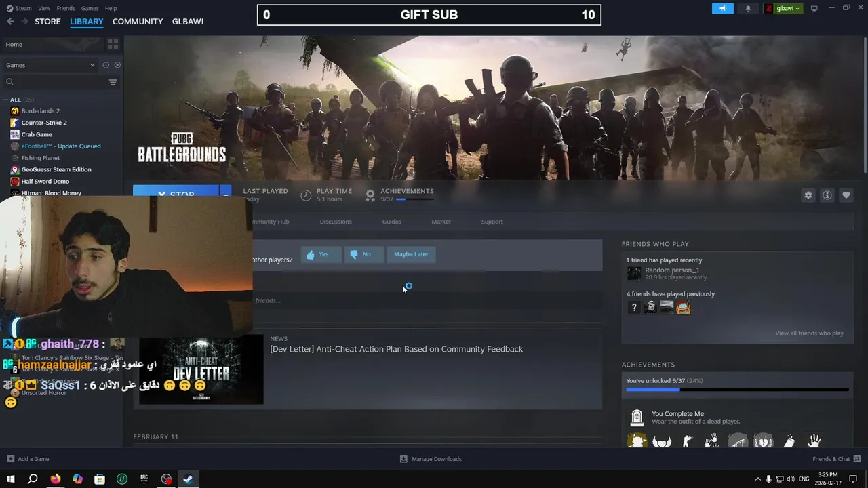868x488 pixels.
Task: Open PUBG Support tab
Action: 492,222
